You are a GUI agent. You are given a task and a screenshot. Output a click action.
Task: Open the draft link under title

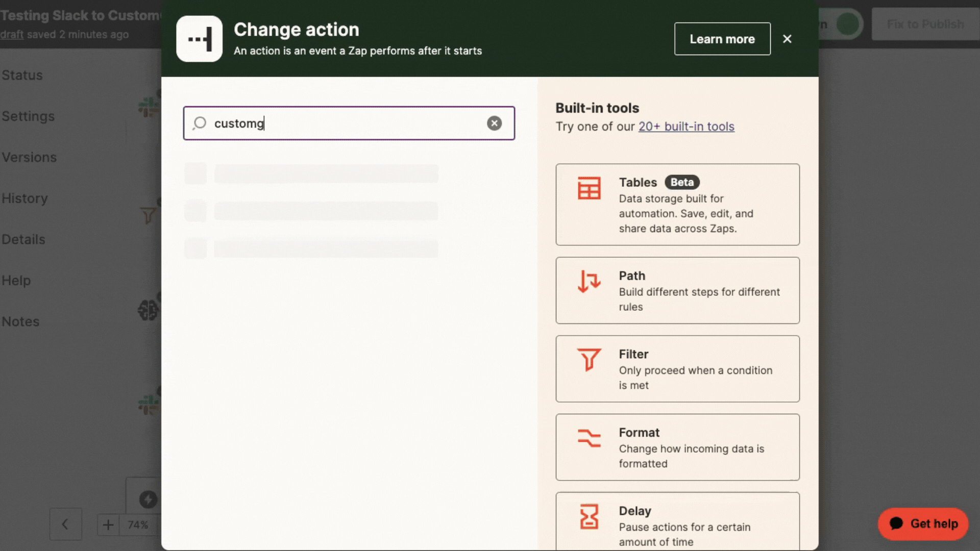click(x=12, y=35)
